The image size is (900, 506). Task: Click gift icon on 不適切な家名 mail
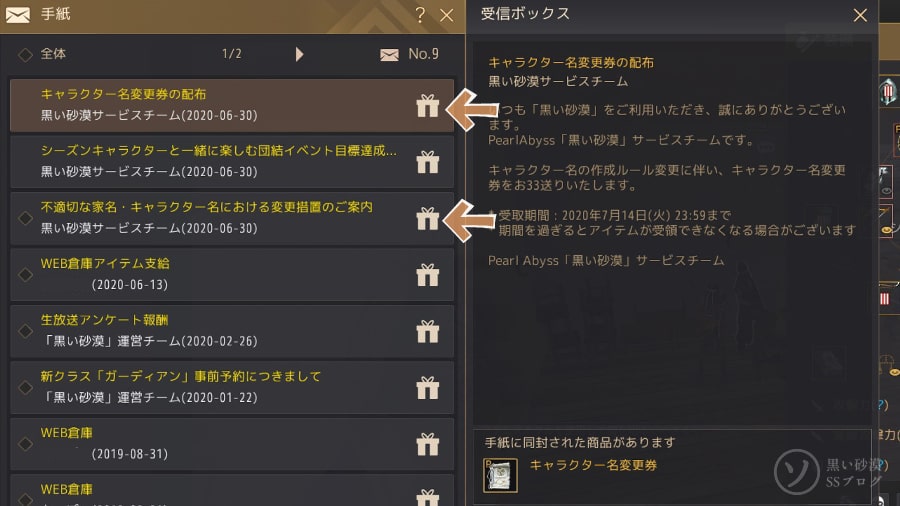(x=428, y=218)
